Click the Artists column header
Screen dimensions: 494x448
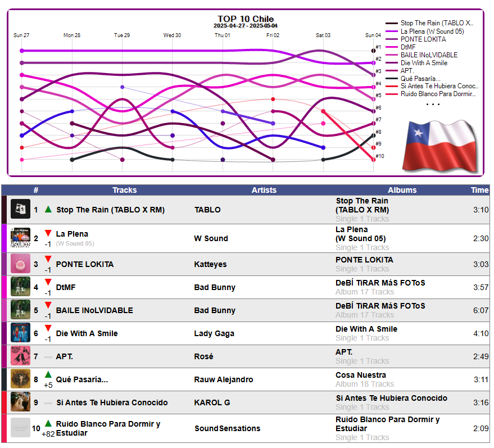tap(264, 190)
